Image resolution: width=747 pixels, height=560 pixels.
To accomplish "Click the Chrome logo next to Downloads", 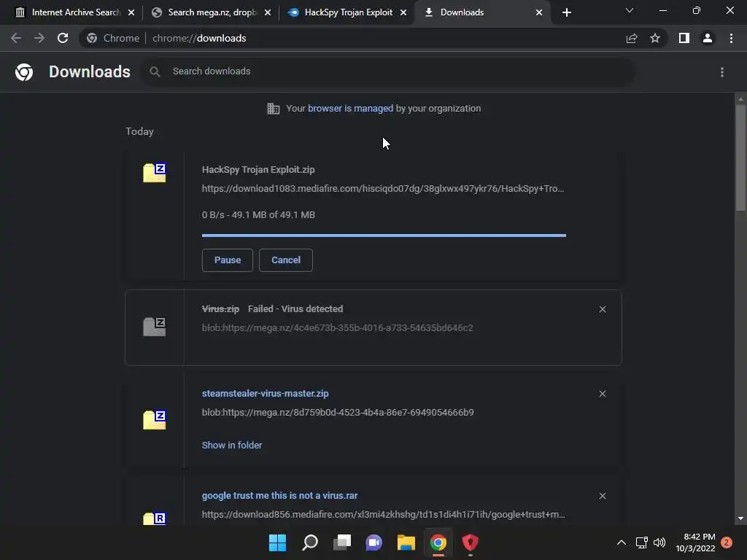I will click(24, 72).
